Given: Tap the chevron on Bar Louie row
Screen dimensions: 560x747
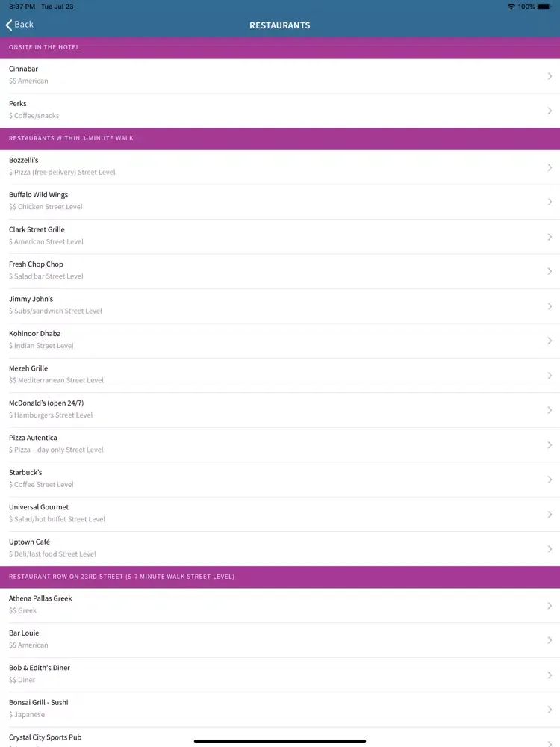Looking at the screenshot, I should [x=550, y=640].
